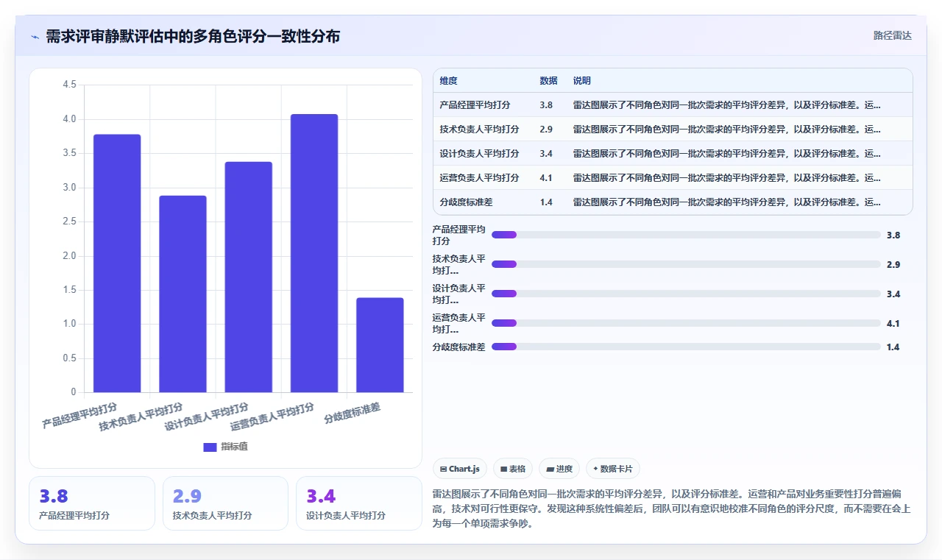Click the 路径雷达 label in header
This screenshot has height=560, width=942.
coord(892,35)
